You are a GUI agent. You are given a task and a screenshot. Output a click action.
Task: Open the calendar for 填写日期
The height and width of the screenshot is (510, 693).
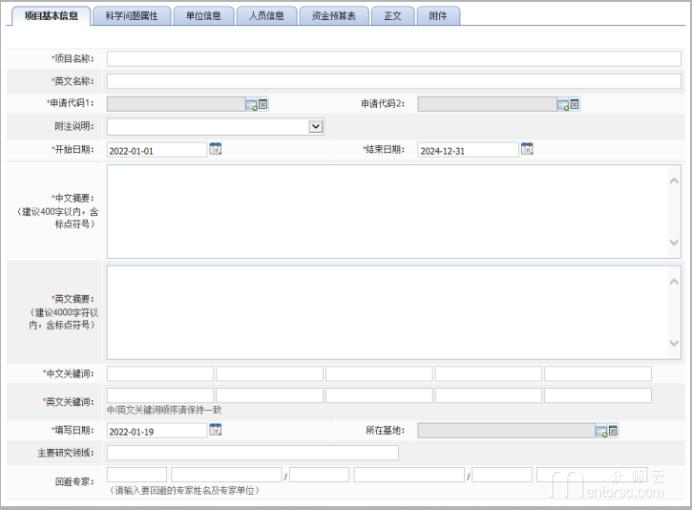click(215, 431)
